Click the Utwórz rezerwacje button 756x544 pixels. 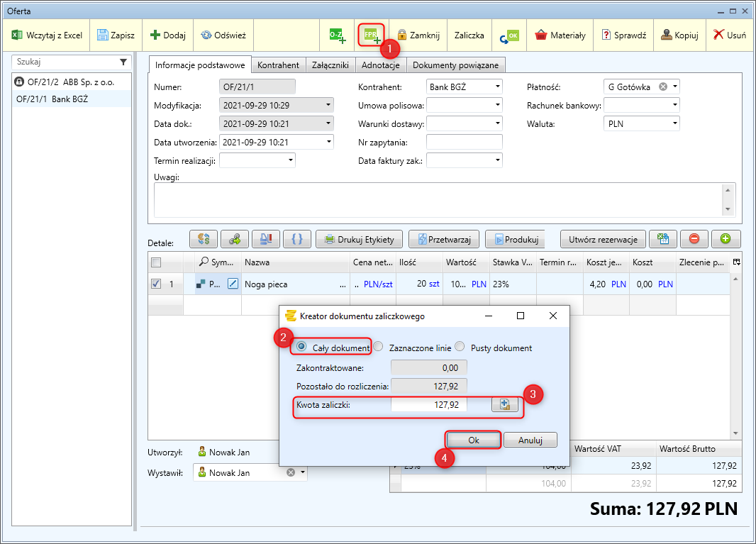603,239
